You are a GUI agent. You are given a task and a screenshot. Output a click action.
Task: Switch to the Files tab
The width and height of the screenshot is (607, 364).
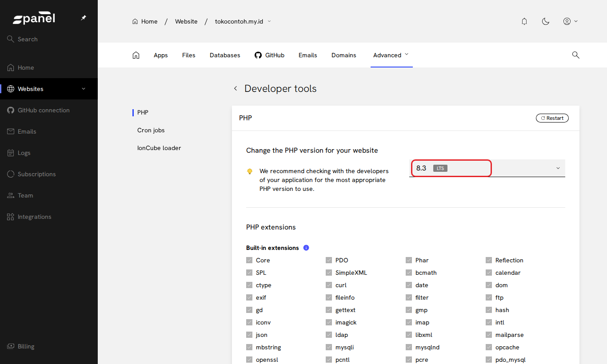coord(189,55)
